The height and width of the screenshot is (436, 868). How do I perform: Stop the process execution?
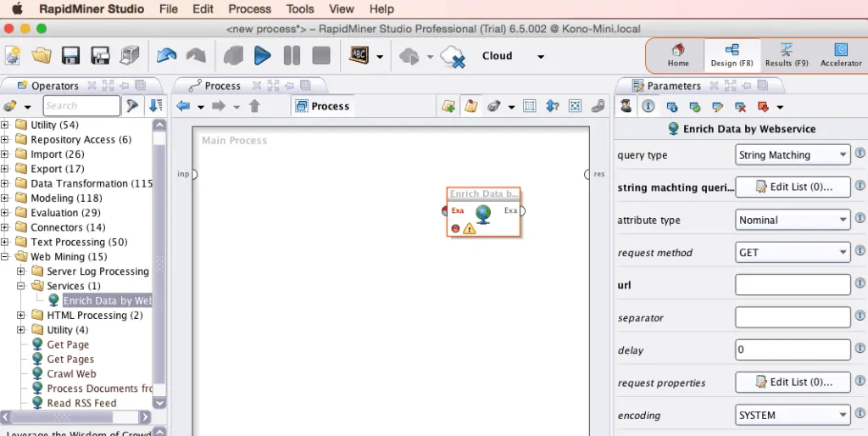point(321,56)
